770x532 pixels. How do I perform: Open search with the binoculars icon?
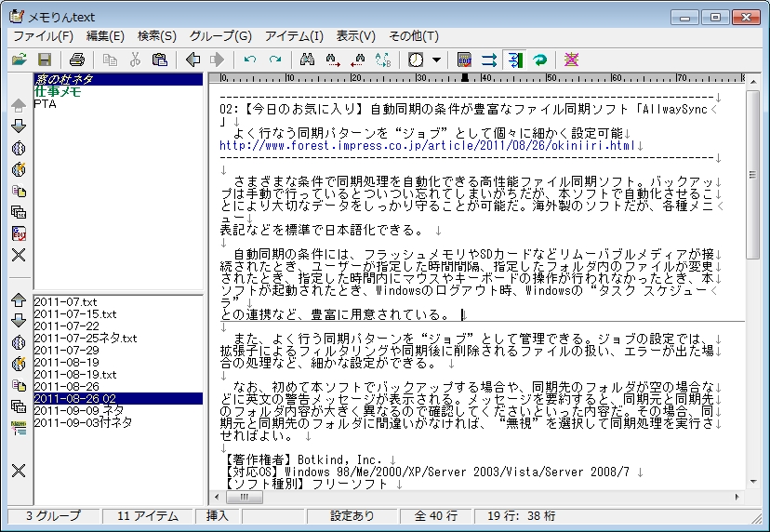[308, 60]
